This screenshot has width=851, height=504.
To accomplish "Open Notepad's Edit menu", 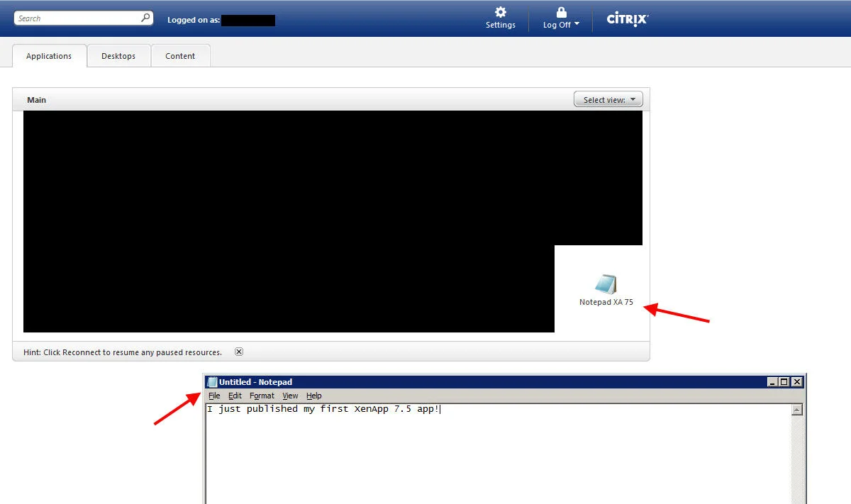I will click(x=235, y=396).
